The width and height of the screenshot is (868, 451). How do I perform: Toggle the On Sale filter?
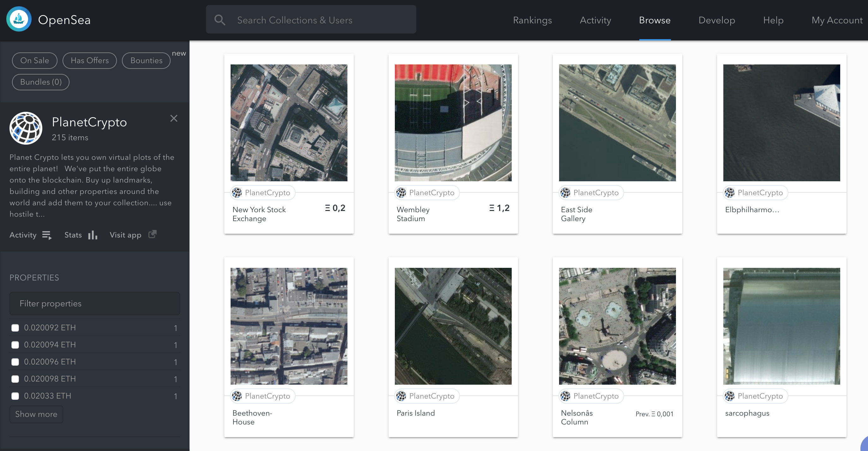[x=35, y=61]
